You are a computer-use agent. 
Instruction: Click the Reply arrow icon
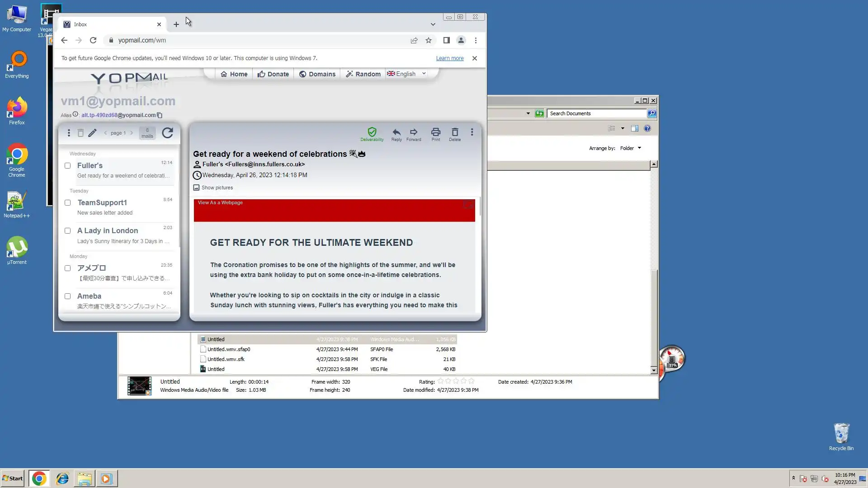396,132
